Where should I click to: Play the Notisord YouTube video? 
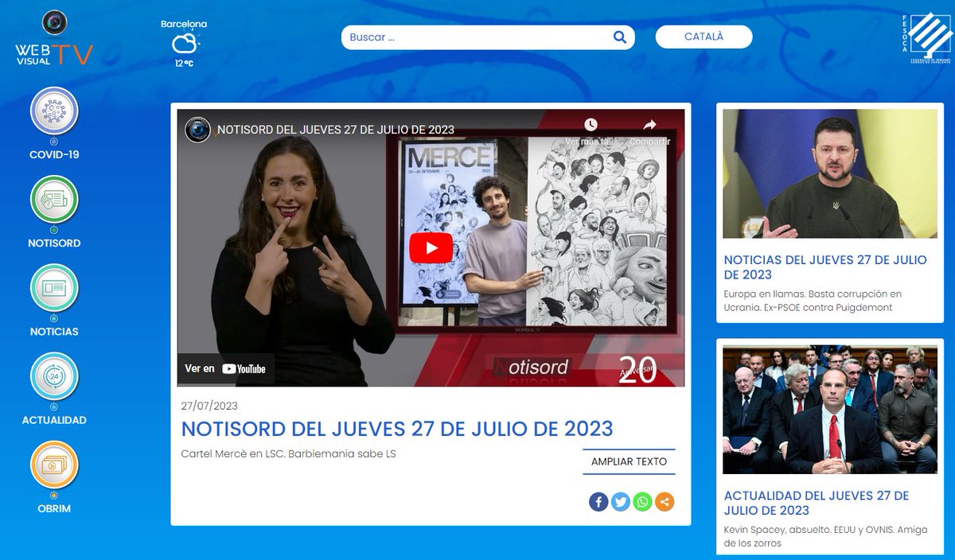(x=431, y=247)
